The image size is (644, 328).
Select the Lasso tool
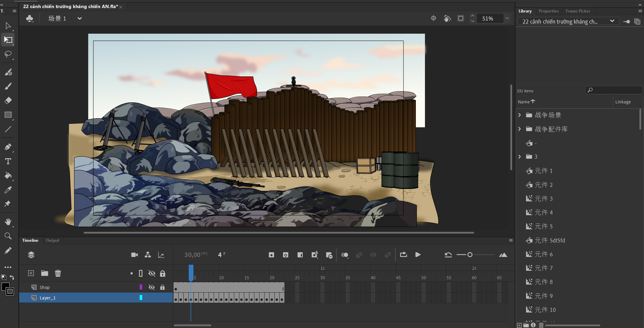8,54
